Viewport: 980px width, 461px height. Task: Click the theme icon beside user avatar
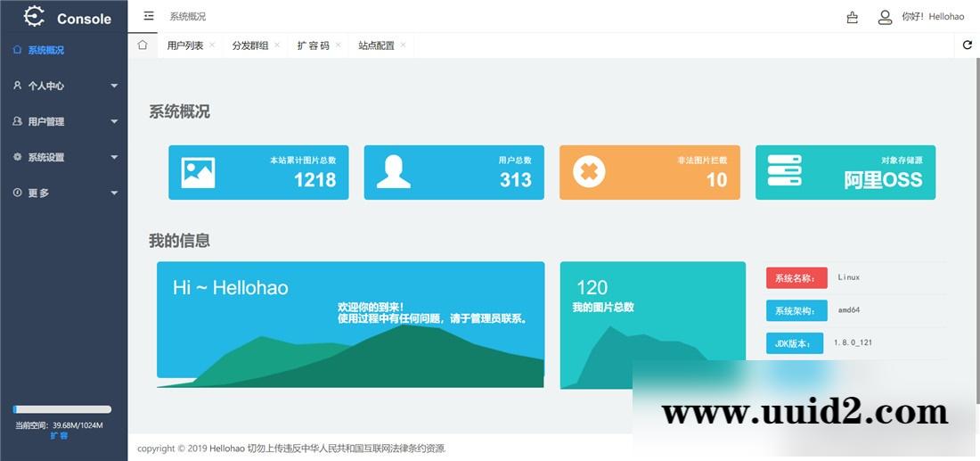853,17
